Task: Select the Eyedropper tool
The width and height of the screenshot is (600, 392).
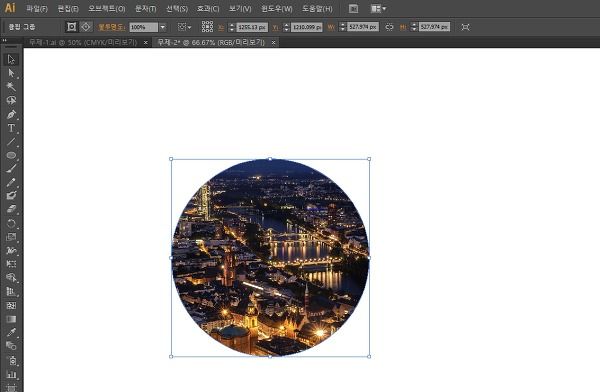Action: click(x=11, y=332)
